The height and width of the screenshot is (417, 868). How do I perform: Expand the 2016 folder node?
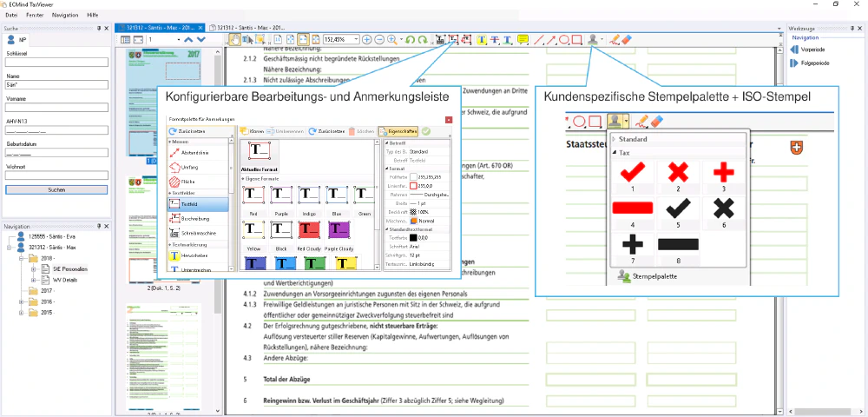point(21,301)
